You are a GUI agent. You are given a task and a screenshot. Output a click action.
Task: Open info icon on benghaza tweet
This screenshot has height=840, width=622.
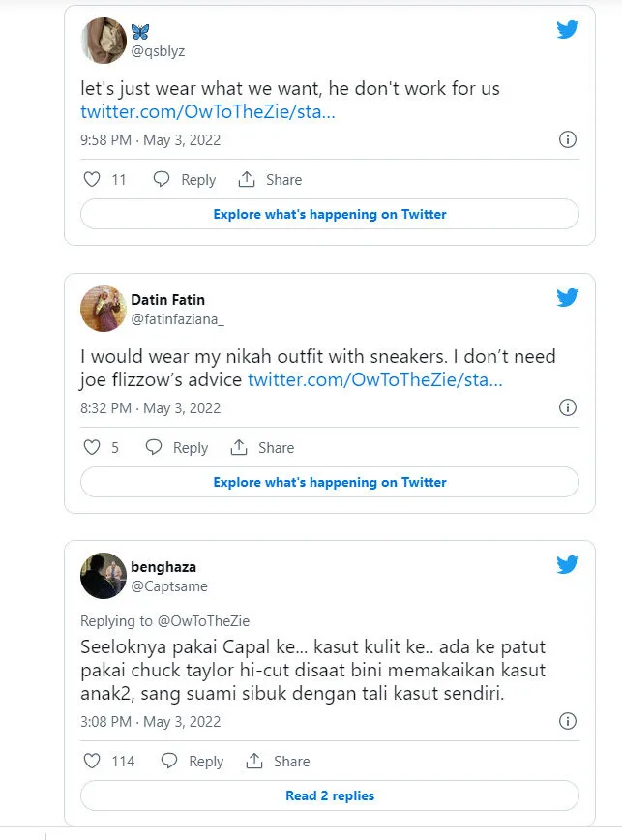(569, 722)
